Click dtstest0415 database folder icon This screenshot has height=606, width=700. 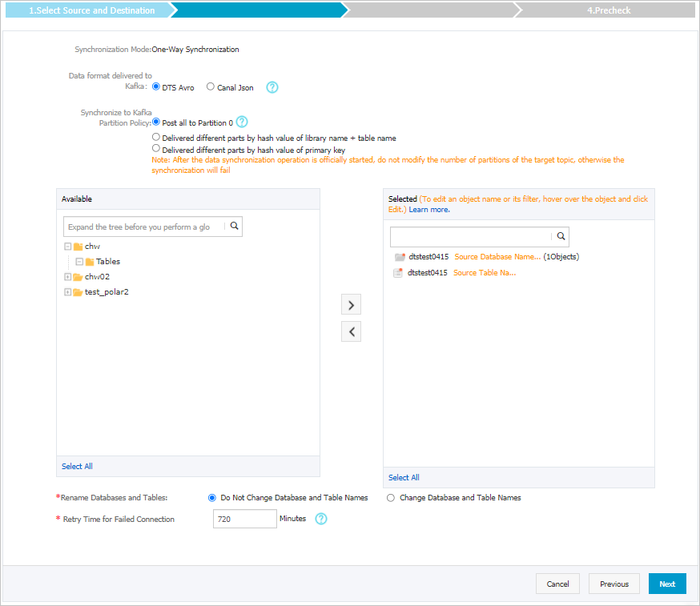pos(400,257)
